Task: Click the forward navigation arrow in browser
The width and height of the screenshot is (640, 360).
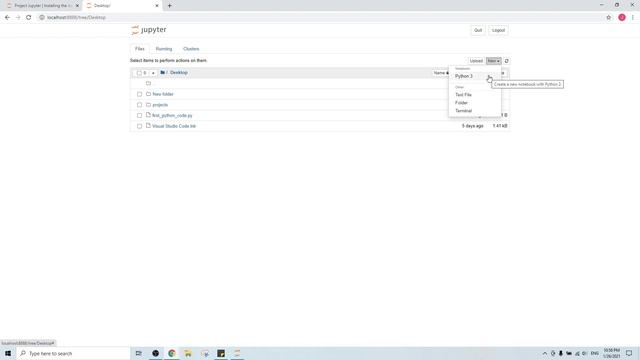Action: (18, 18)
